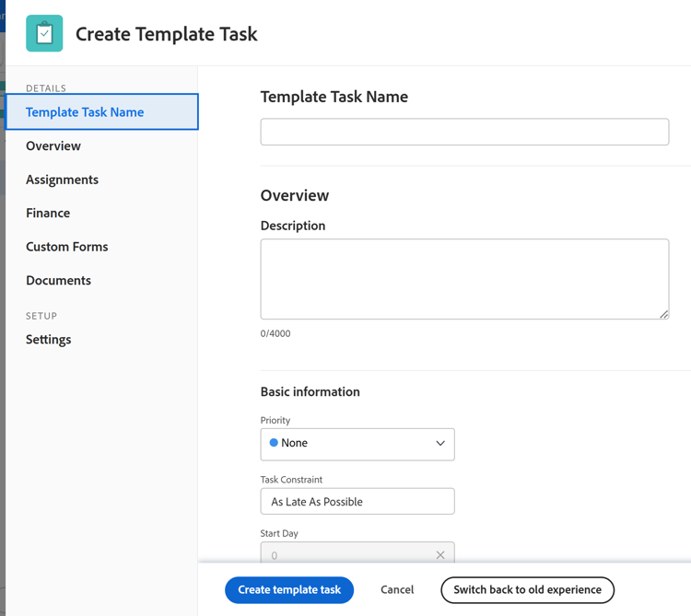Click the blue None priority dot
The width and height of the screenshot is (691, 616).
(274, 443)
